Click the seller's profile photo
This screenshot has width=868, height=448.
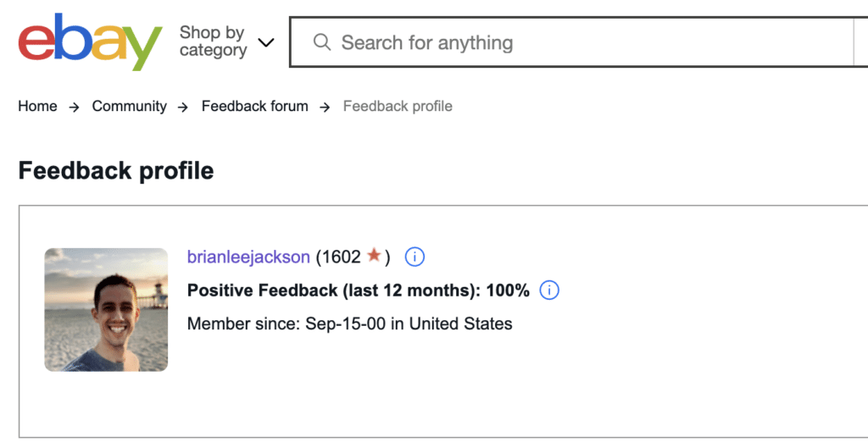tap(106, 309)
